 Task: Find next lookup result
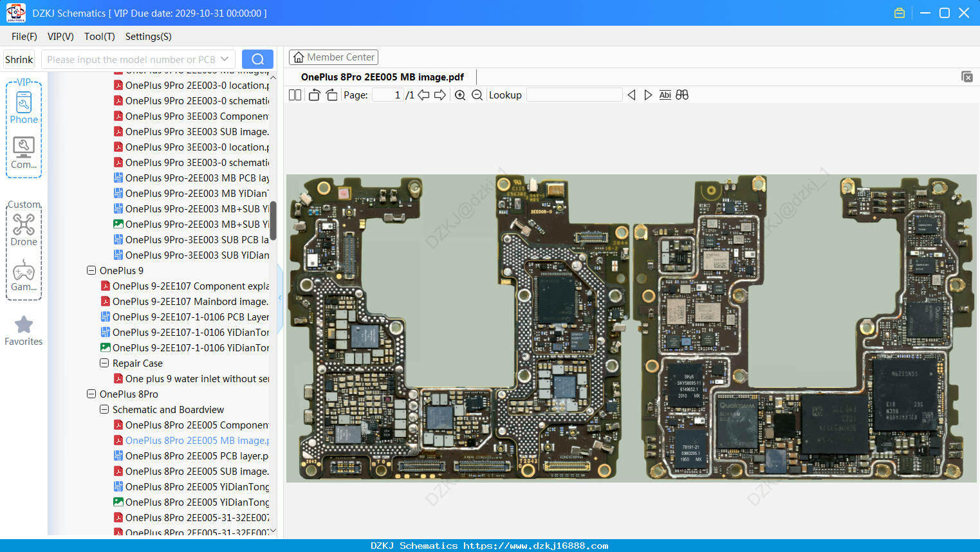coord(648,95)
